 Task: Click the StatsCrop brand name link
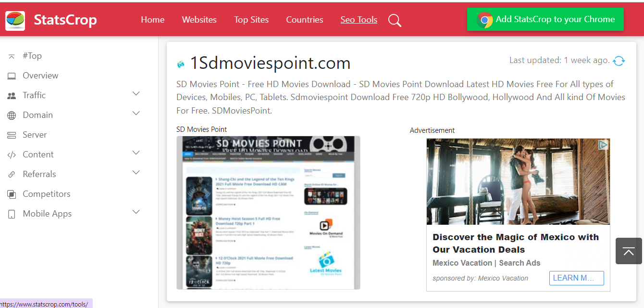[65, 20]
